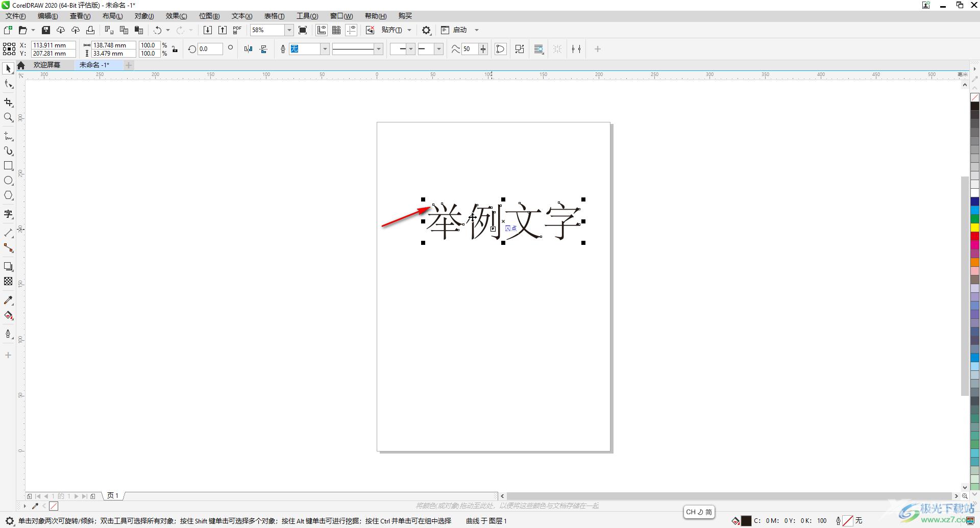The image size is (980, 528).
Task: Expand the 贴齐 snap-to dropdown
Action: [409, 30]
